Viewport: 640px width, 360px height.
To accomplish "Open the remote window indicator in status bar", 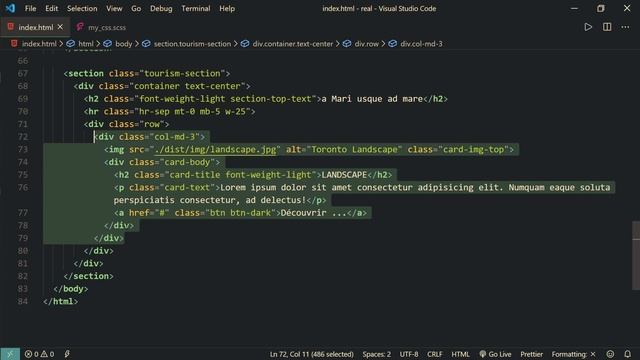I will (x=10, y=354).
